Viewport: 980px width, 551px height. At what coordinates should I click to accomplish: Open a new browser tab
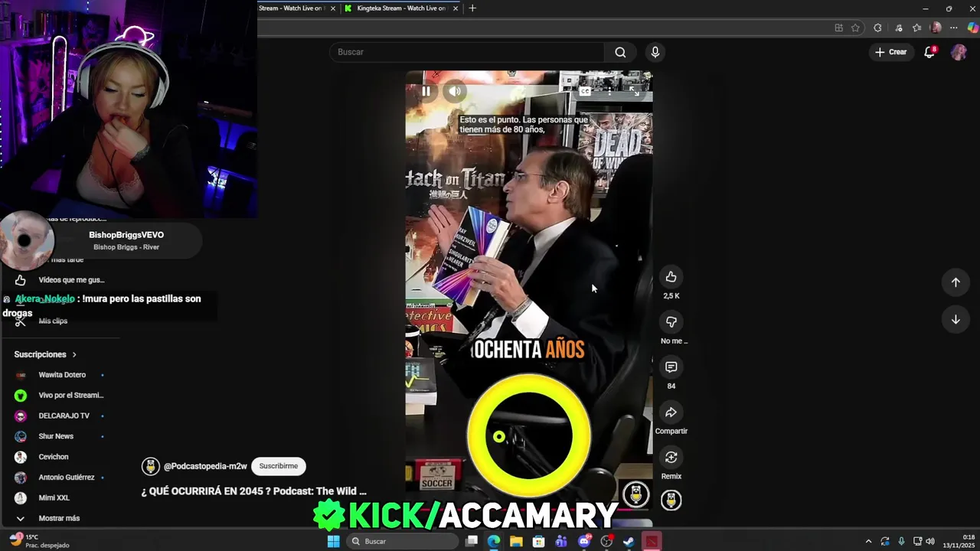[x=472, y=8]
